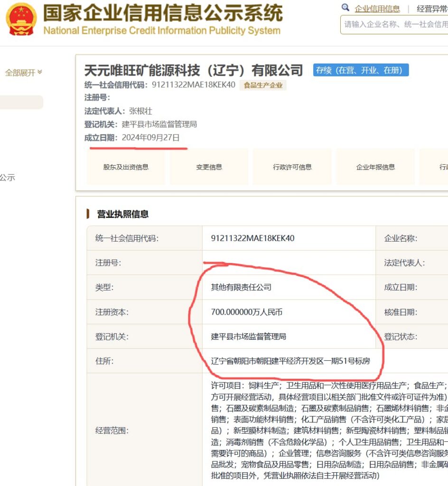The image size is (448, 486).
Task: Expand all sections with 全部展开
Action: 24,73
